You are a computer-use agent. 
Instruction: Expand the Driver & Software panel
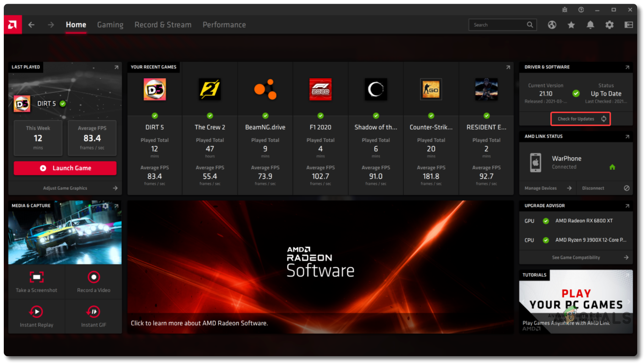[x=627, y=67]
